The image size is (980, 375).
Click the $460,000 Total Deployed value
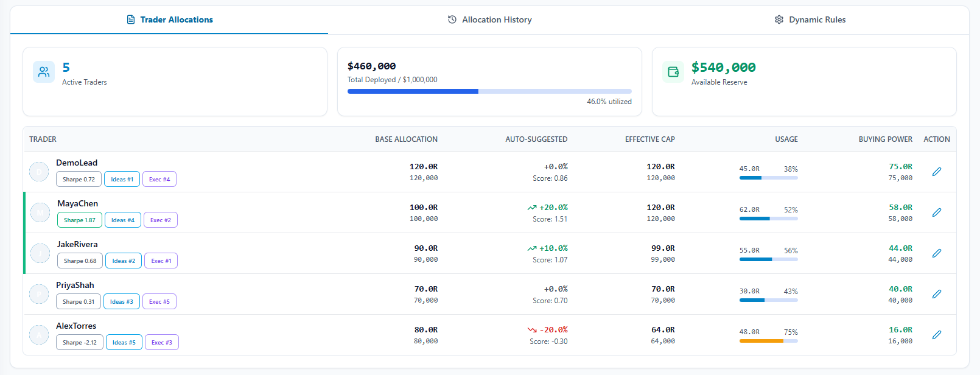(x=371, y=66)
